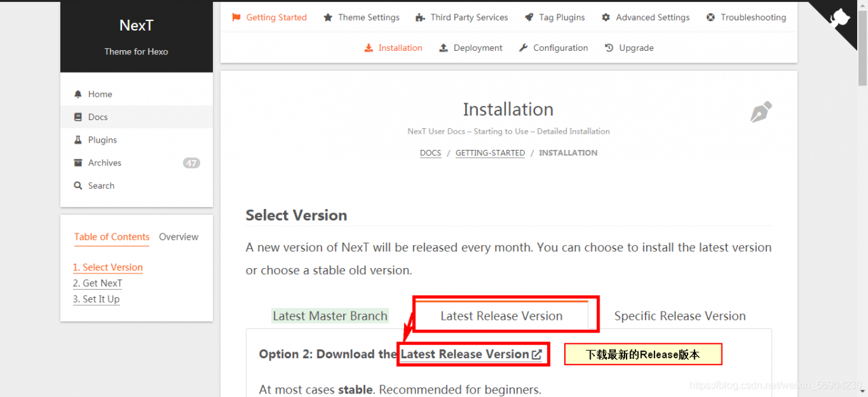This screenshot has width=868, height=397.
Task: Go to the Configuration submenu item
Action: point(553,48)
